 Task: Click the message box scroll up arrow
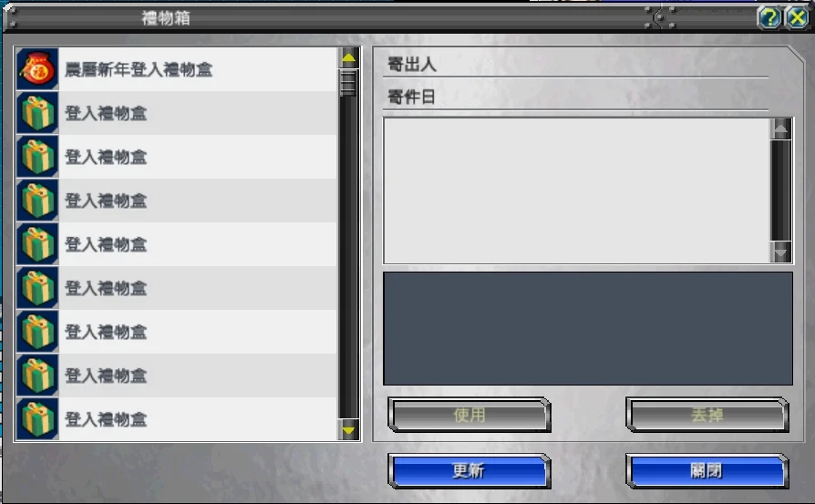pyautogui.click(x=780, y=129)
